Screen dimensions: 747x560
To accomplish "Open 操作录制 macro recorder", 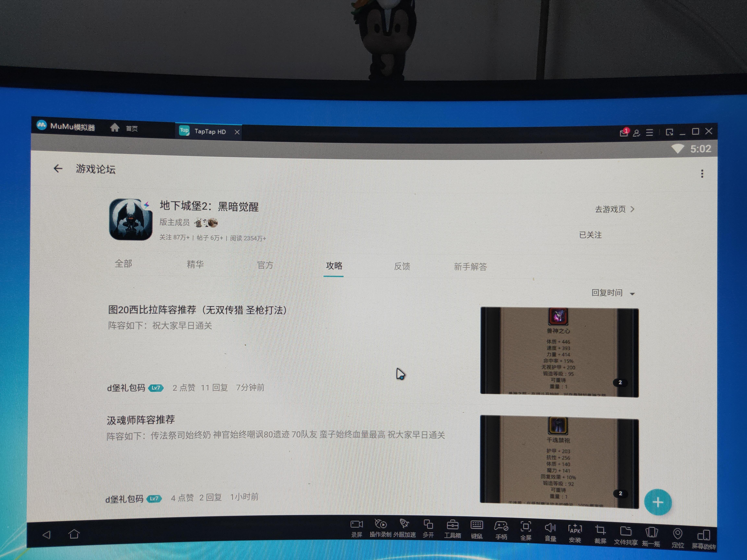I will [x=380, y=528].
